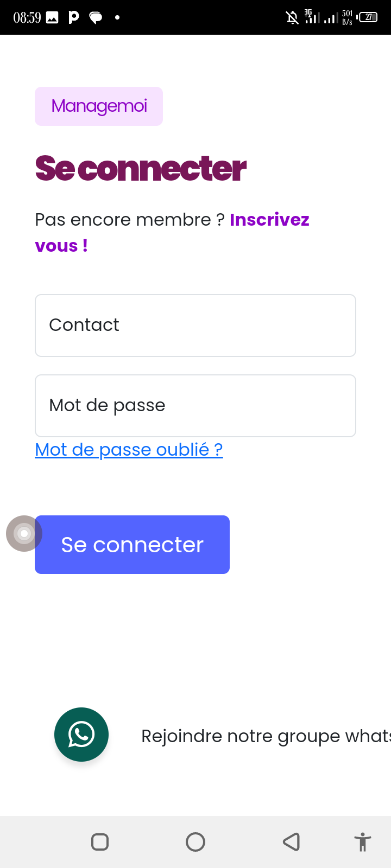Tap the muted notification bell icon
The width and height of the screenshot is (391, 868).
click(x=292, y=18)
